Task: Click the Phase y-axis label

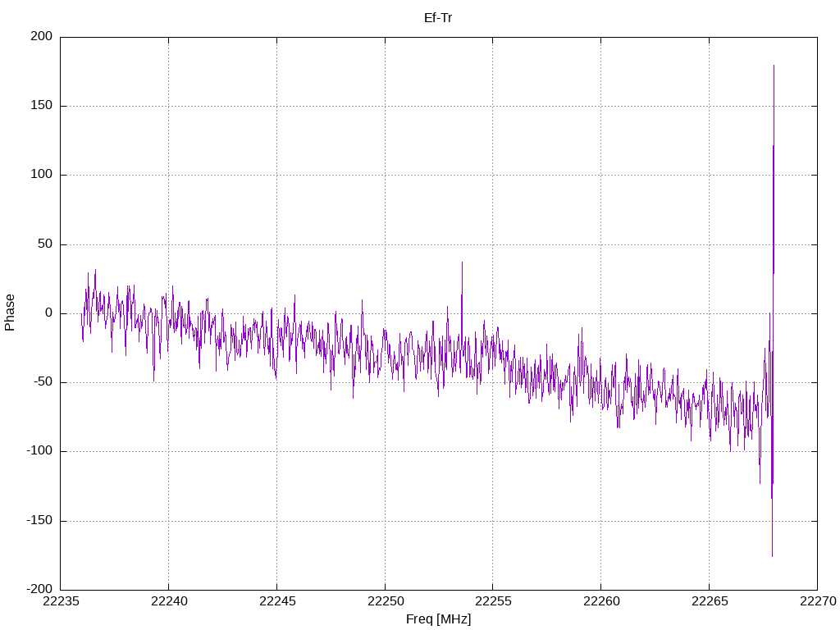Action: [x=10, y=313]
